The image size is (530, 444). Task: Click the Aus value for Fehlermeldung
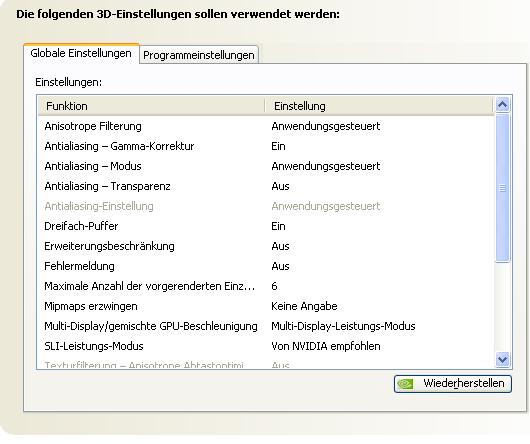click(x=280, y=266)
